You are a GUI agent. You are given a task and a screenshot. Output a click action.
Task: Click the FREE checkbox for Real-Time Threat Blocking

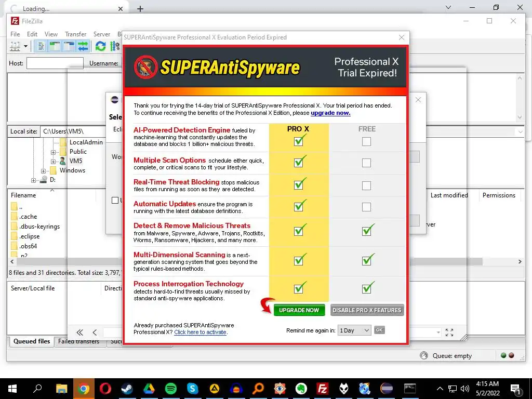pyautogui.click(x=366, y=185)
